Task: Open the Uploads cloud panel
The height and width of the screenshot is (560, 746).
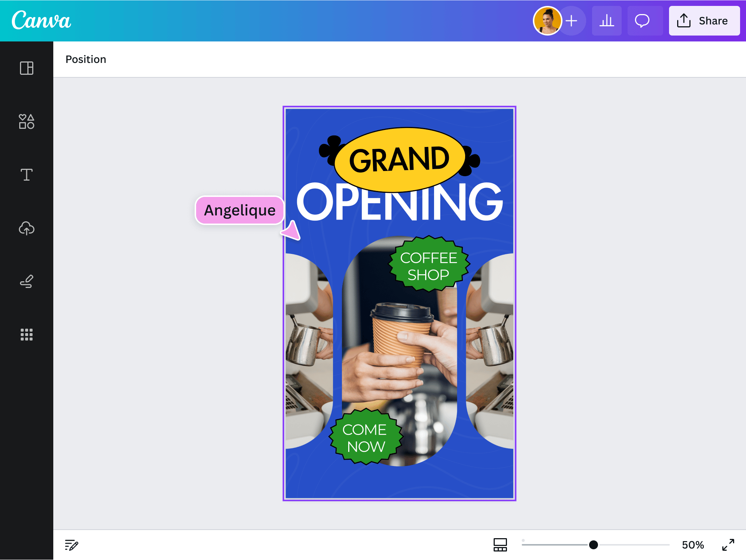Action: (27, 228)
